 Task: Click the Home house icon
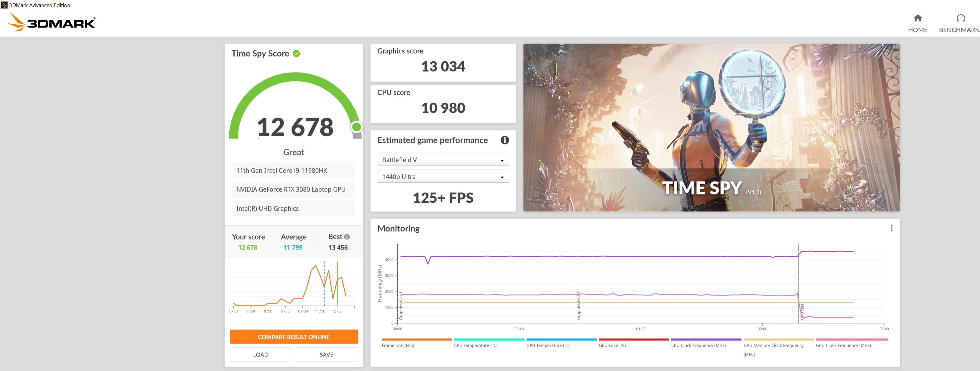point(918,18)
